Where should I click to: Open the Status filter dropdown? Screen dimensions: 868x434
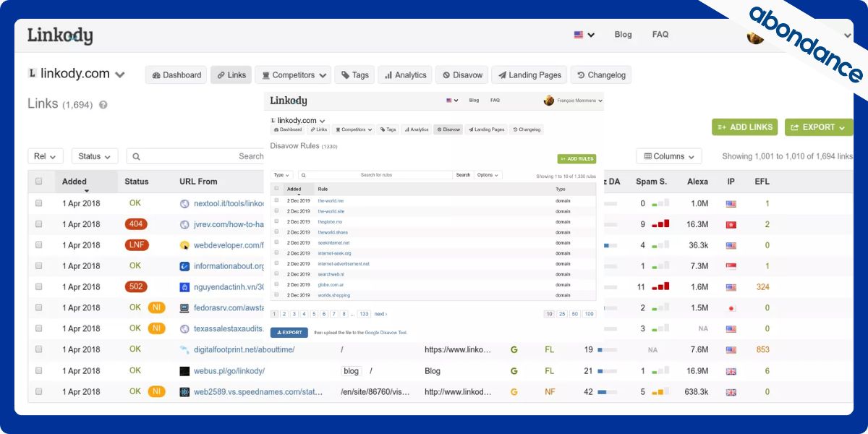[x=95, y=156]
